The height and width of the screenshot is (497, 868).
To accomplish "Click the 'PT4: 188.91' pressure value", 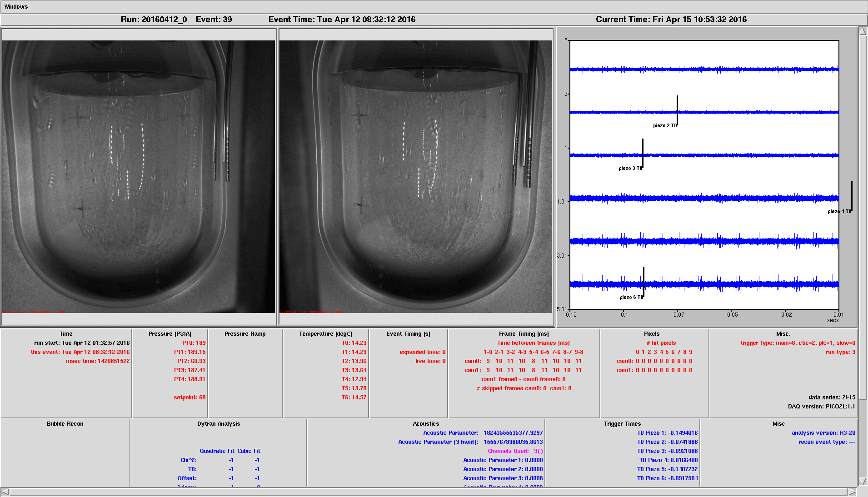I will (x=190, y=379).
